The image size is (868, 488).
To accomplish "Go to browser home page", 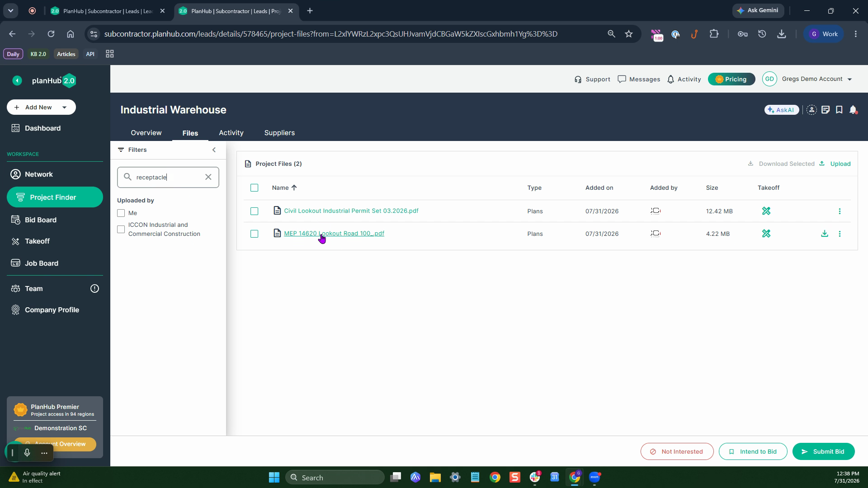I will [x=70, y=34].
